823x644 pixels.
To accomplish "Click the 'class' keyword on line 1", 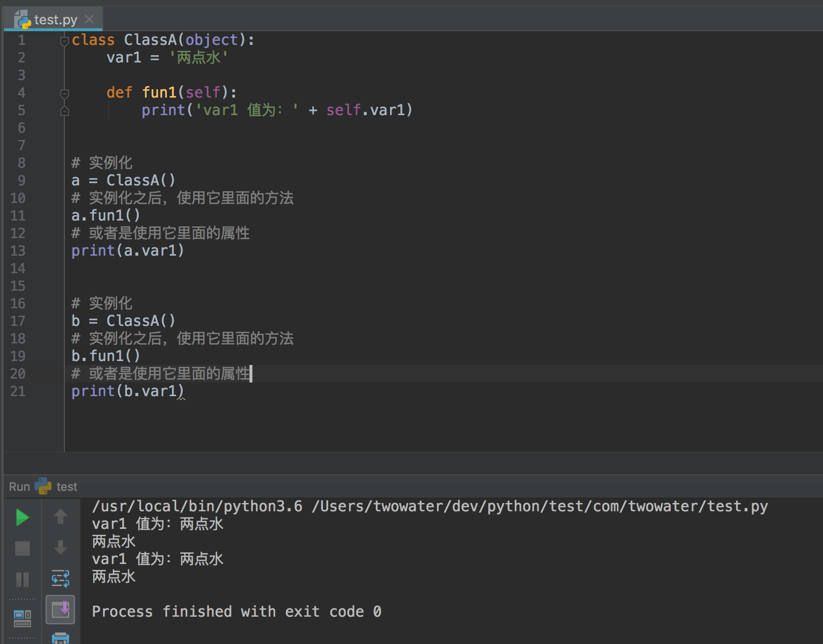I will (93, 40).
